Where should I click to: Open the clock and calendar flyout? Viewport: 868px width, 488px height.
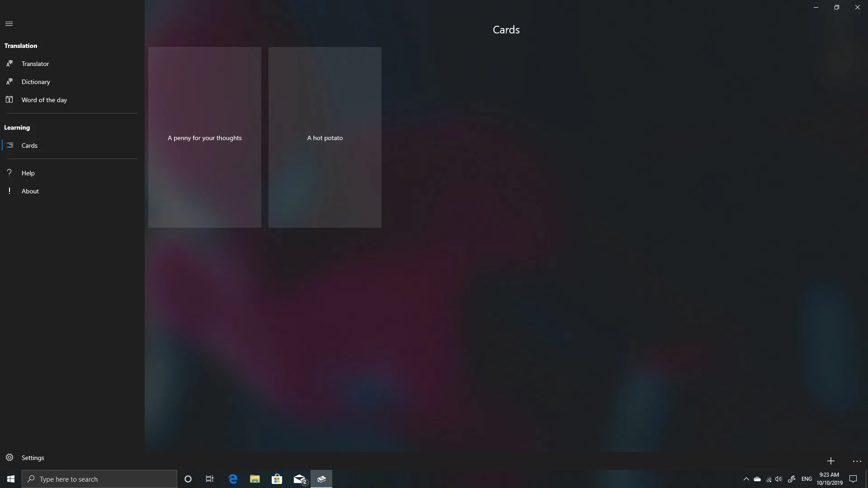(x=830, y=479)
